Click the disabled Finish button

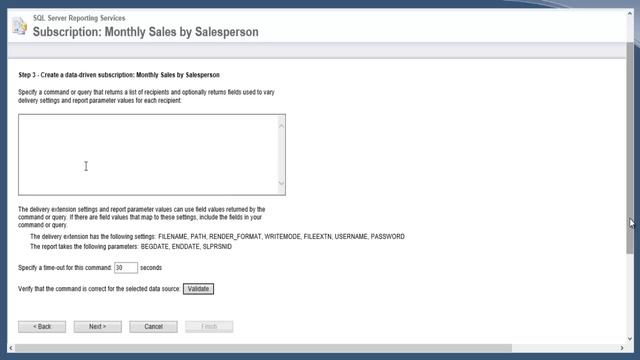tap(209, 327)
